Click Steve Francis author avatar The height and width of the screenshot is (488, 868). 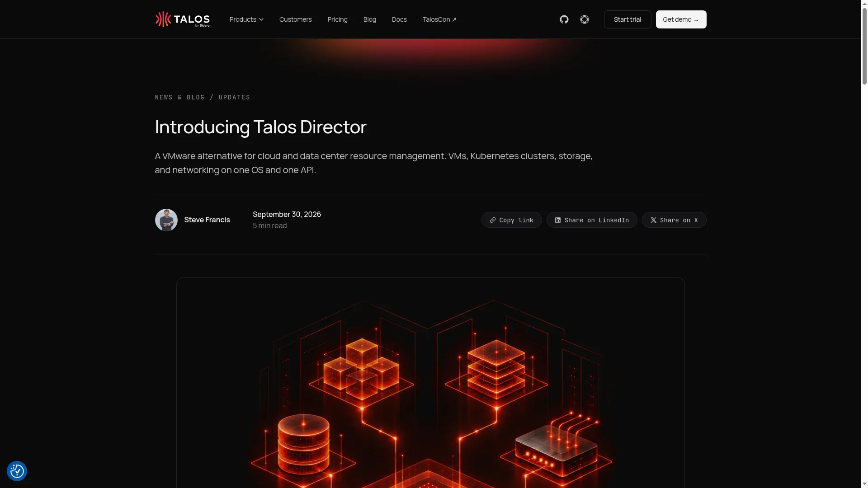click(x=166, y=220)
